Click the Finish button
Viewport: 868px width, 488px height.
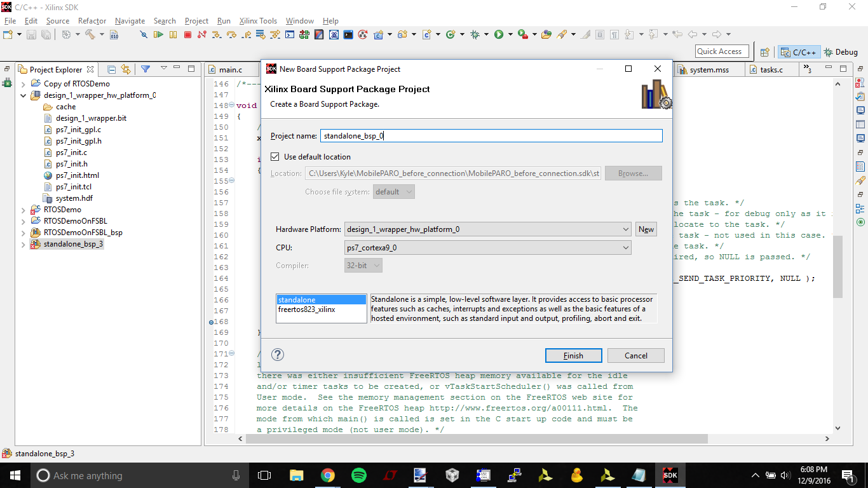[573, 355]
